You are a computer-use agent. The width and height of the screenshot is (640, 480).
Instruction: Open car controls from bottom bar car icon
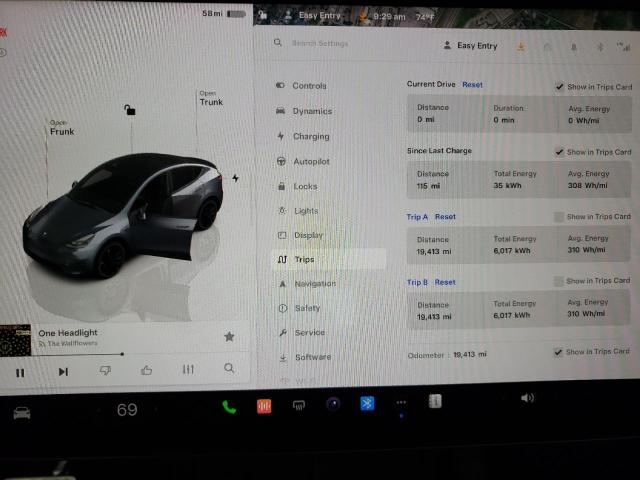(22, 413)
